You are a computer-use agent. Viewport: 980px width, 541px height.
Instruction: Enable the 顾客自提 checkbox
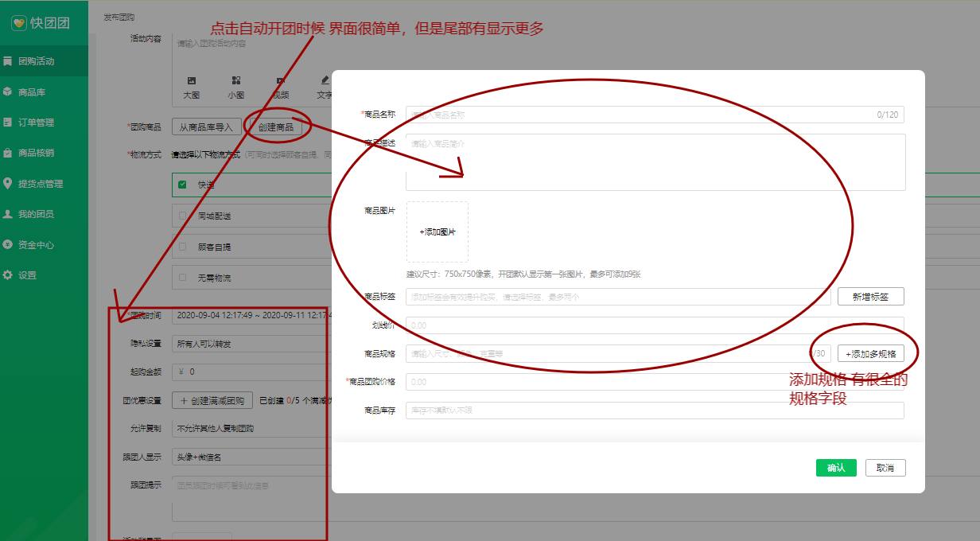(183, 247)
